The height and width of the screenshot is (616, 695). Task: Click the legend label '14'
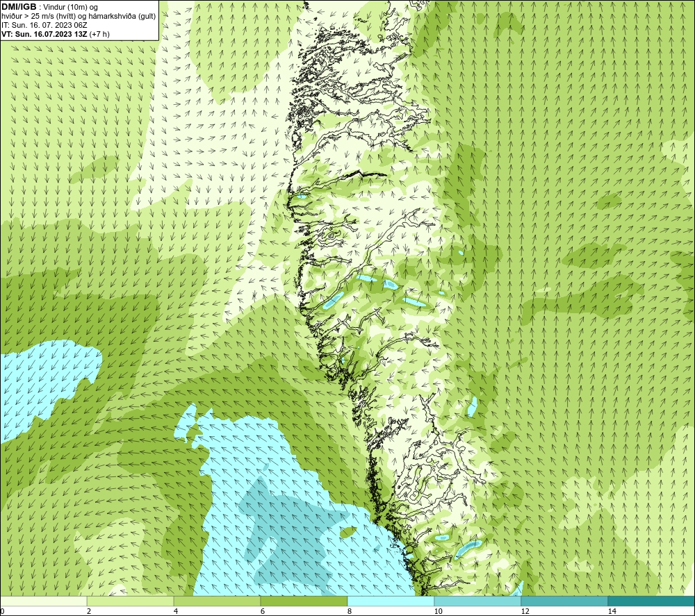point(612,611)
